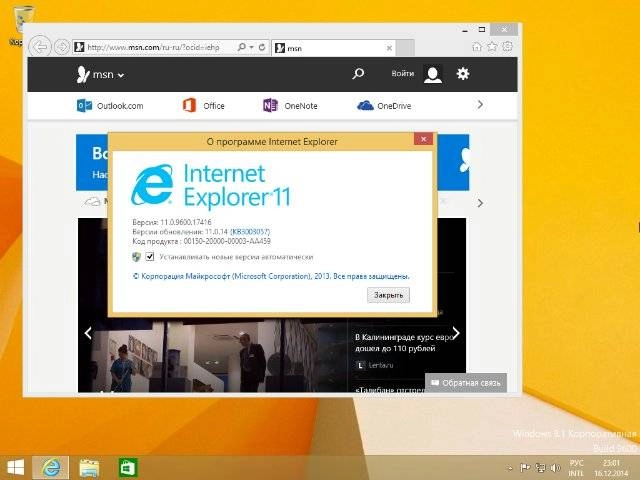Show hidden tray icons arrow

point(510,468)
